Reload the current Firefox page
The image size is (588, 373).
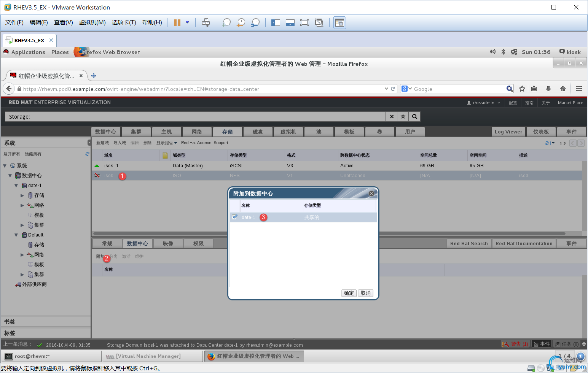coord(393,89)
